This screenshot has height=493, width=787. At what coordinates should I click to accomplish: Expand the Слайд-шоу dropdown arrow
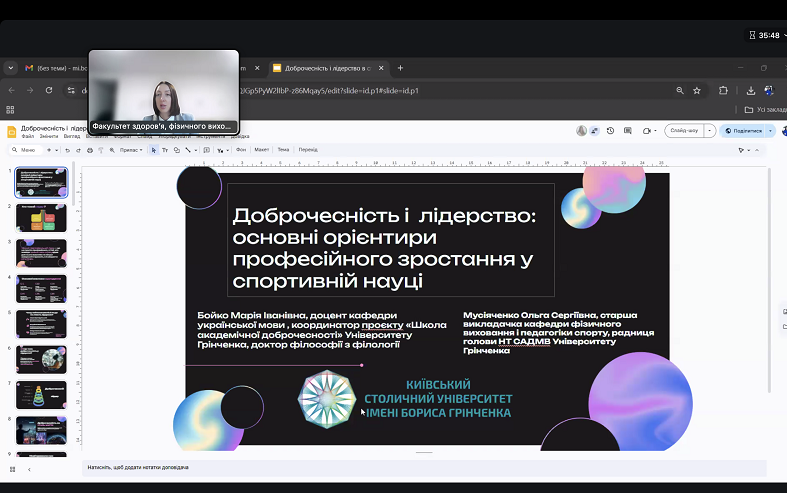(709, 131)
